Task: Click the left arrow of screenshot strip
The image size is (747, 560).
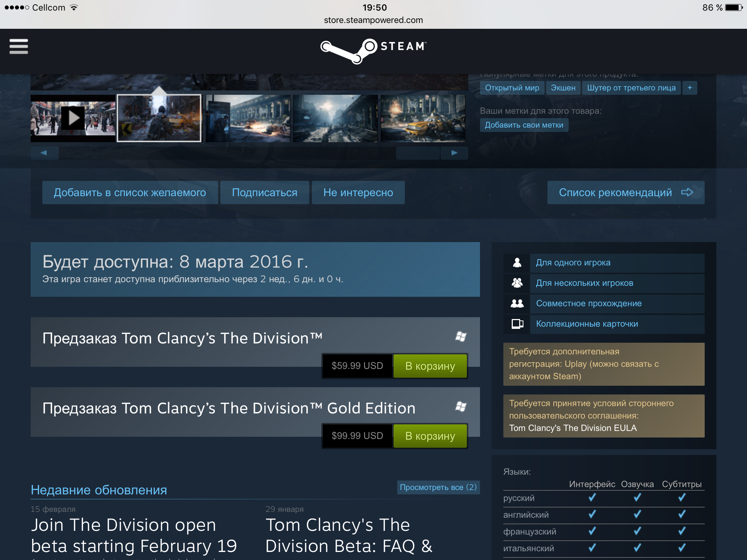Action: [44, 153]
